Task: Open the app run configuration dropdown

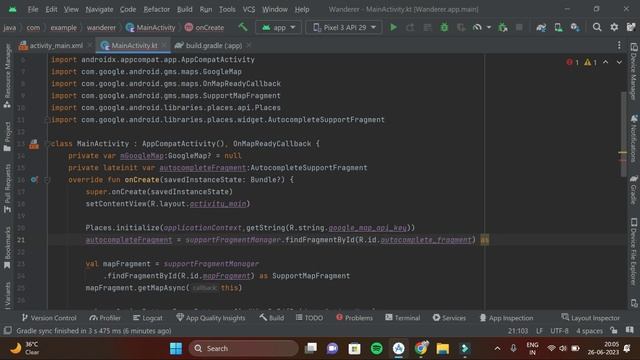Action: pyautogui.click(x=278, y=27)
